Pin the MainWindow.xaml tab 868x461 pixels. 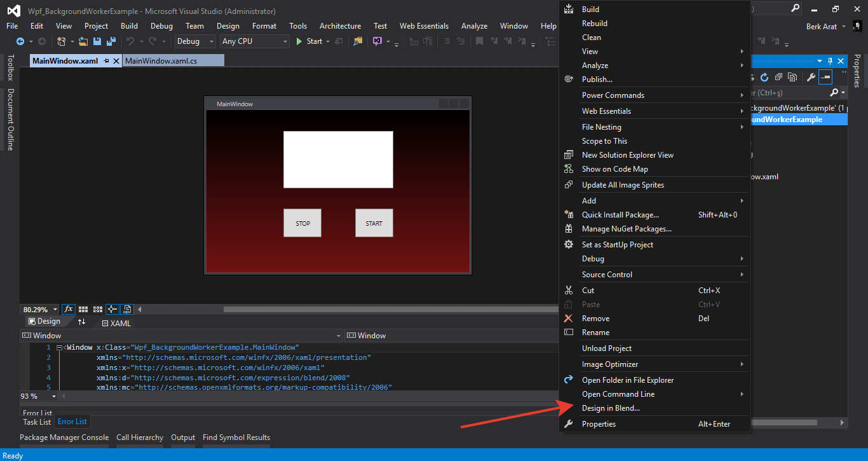pyautogui.click(x=107, y=61)
